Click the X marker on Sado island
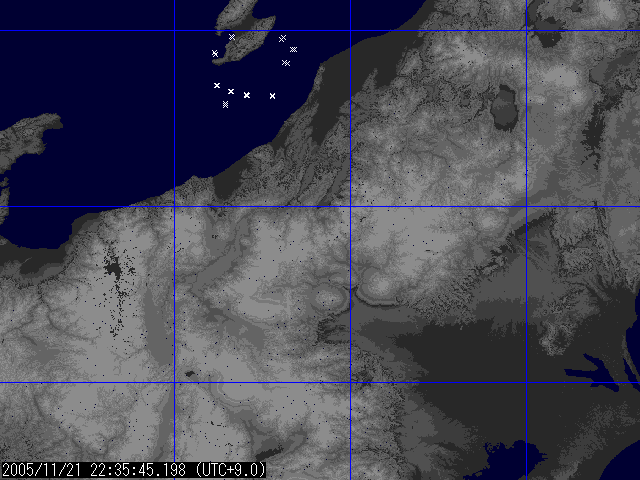The height and width of the screenshot is (480, 640). tap(232, 37)
